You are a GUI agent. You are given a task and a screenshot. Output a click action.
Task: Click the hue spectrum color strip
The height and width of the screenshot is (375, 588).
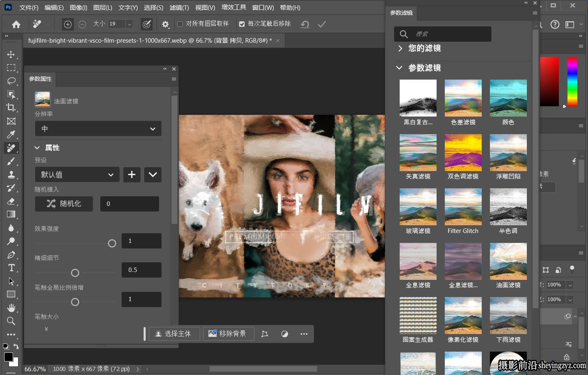[x=572, y=82]
